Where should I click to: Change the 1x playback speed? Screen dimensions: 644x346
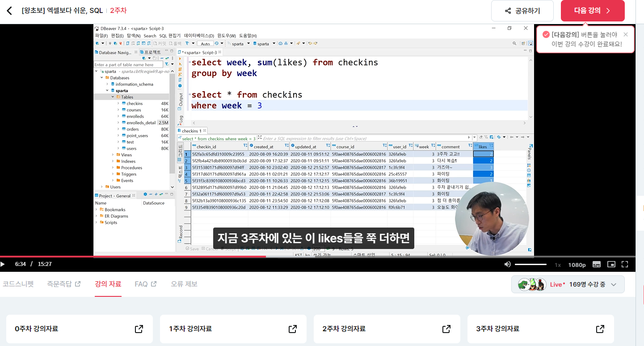tap(558, 265)
